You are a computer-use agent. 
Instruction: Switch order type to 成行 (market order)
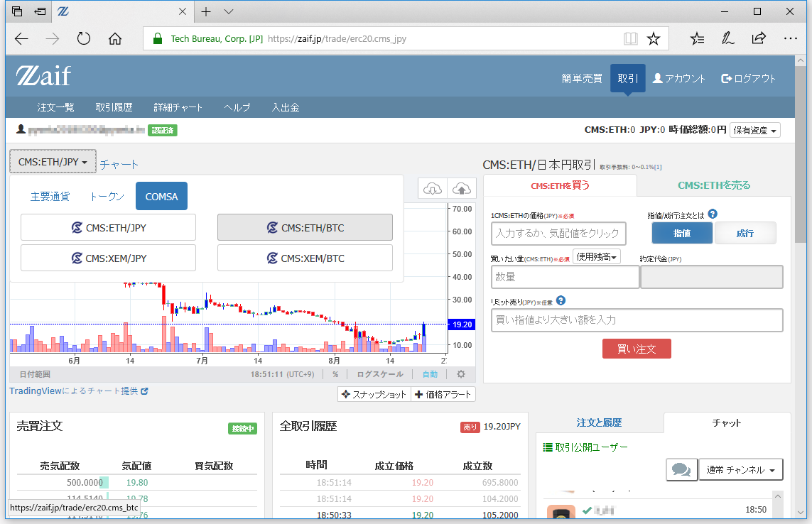745,232
